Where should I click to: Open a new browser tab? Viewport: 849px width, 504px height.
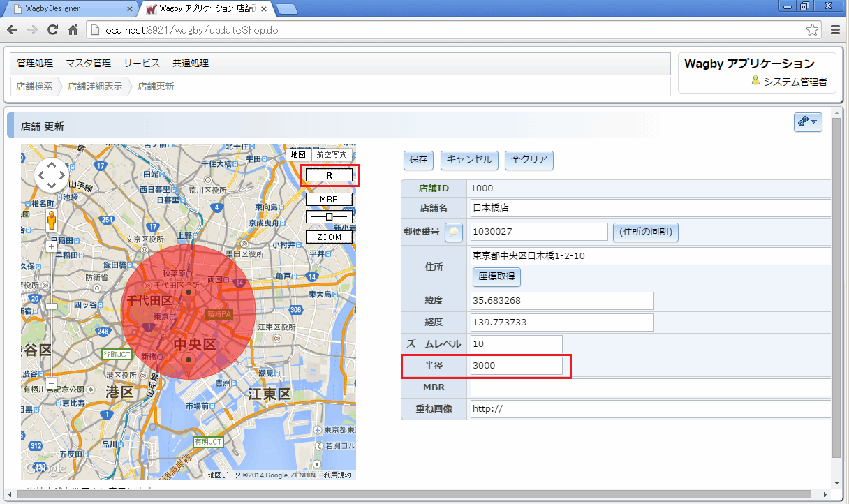pyautogui.click(x=287, y=8)
